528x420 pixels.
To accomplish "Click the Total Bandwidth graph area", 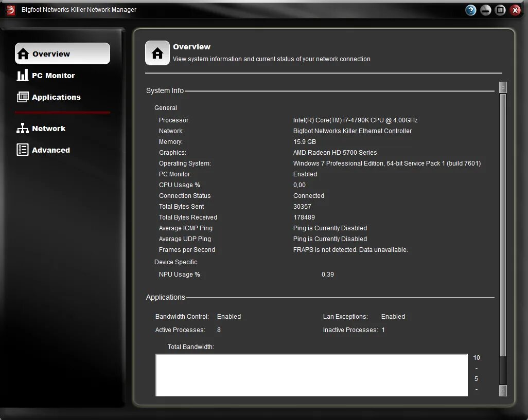I will tap(311, 375).
